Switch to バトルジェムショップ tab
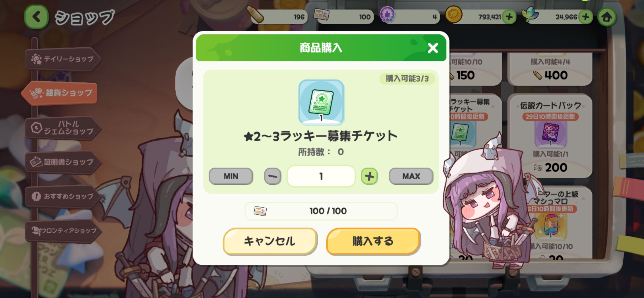The image size is (644, 298). [x=63, y=128]
